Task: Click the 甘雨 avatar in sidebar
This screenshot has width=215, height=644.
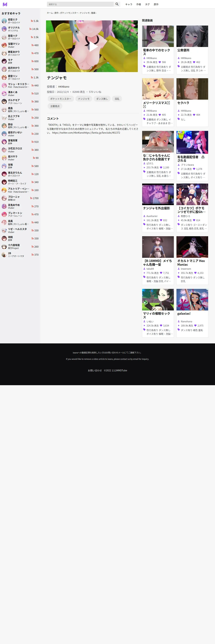Action: click(4, 166)
